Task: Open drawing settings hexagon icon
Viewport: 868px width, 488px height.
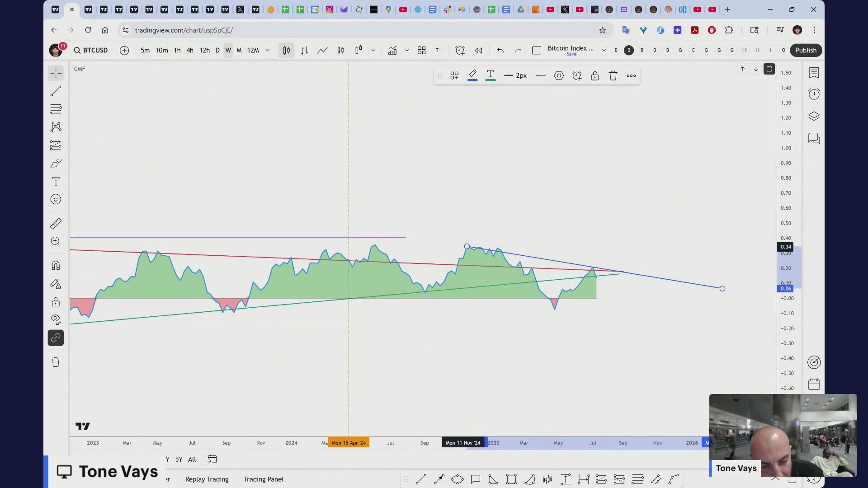Action: pos(559,76)
